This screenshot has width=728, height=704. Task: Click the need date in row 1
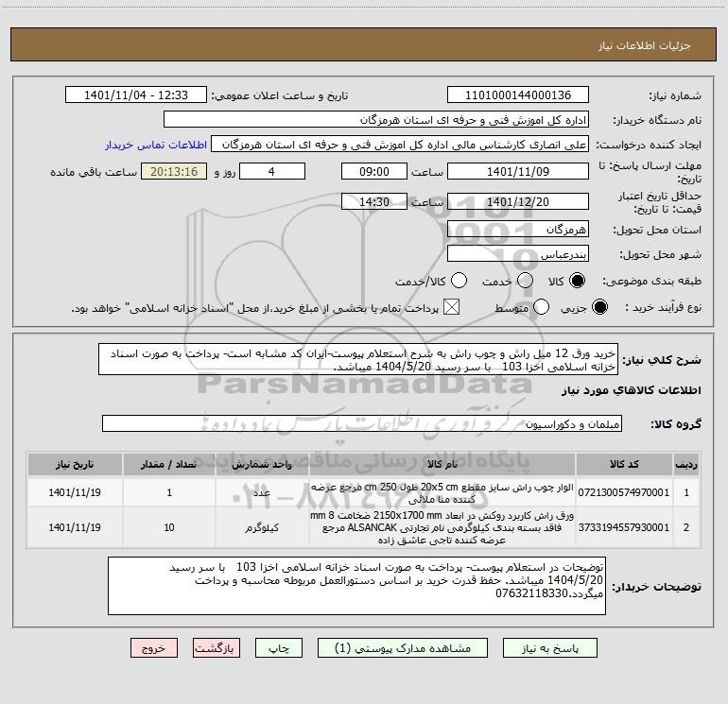[75, 492]
